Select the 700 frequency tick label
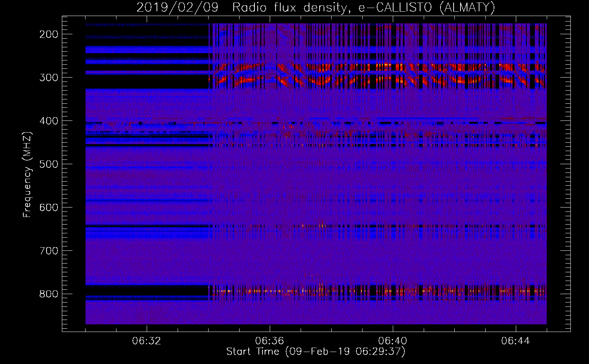 pos(49,251)
